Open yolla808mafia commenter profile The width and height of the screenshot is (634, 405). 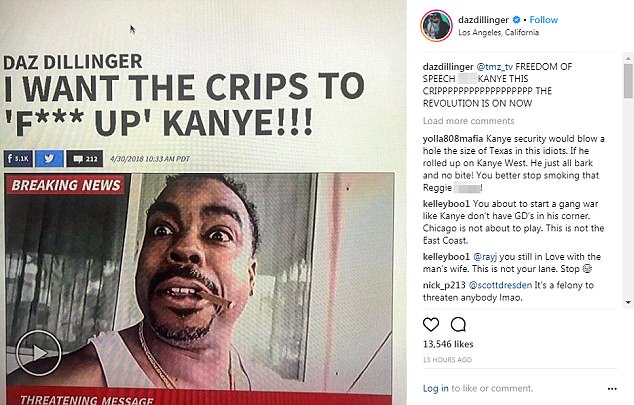[452, 139]
